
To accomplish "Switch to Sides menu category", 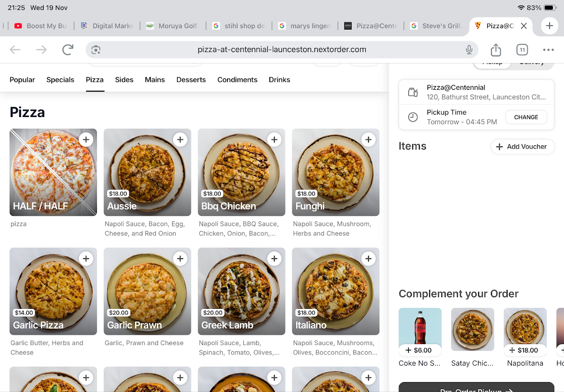I will point(124,80).
